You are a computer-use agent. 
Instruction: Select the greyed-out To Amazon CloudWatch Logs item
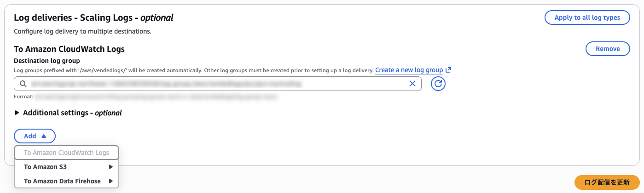[x=67, y=153]
